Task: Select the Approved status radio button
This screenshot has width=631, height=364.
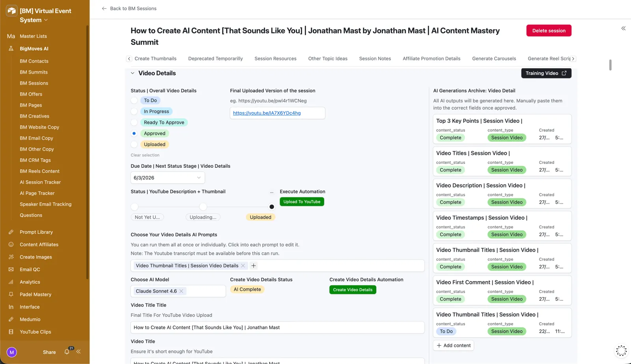Action: click(134, 134)
